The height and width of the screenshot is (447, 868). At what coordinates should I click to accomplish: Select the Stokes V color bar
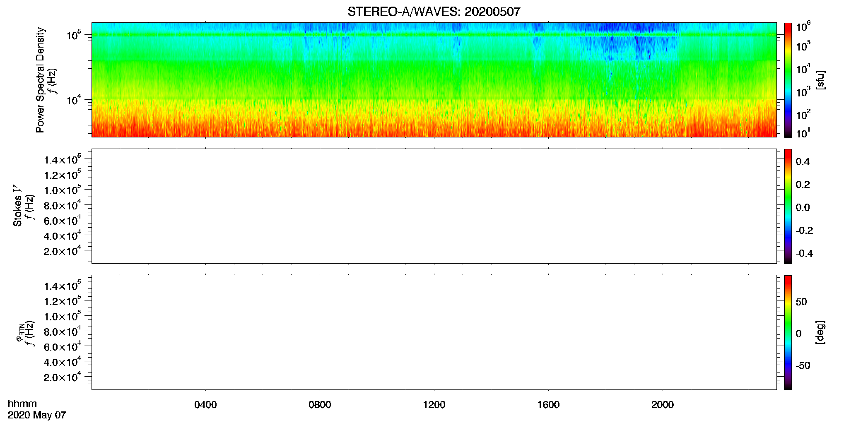point(788,206)
